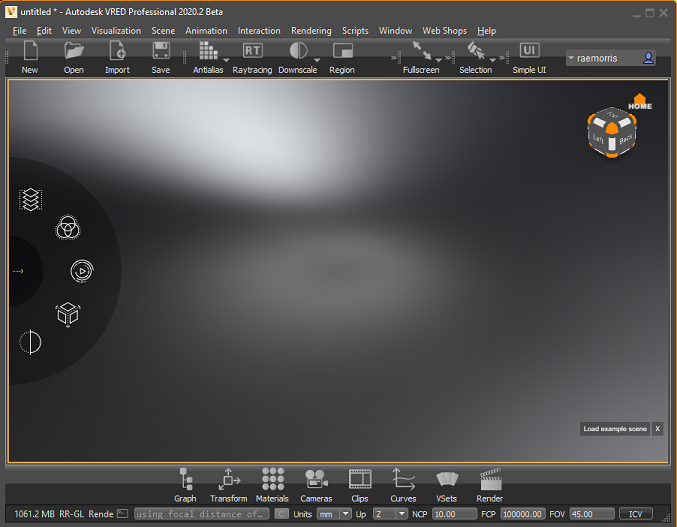Click the Left face of view cube
Screen dimensions: 677x527
tap(598, 139)
